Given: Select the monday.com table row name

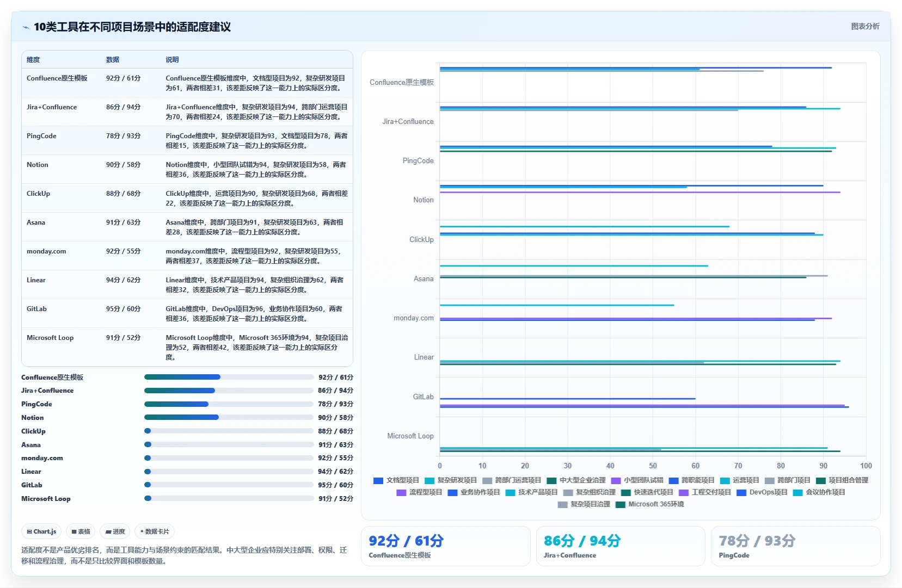Looking at the screenshot, I should click(46, 251).
